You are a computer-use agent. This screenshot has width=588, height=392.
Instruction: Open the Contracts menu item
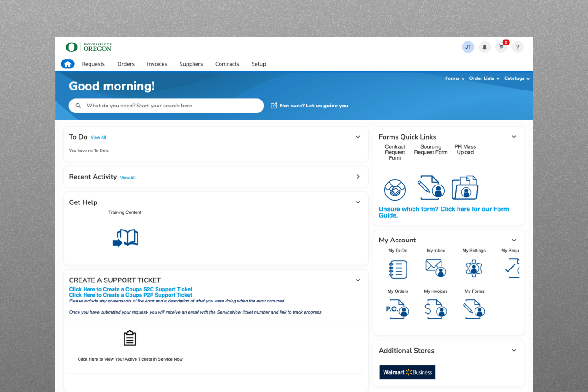coord(227,64)
